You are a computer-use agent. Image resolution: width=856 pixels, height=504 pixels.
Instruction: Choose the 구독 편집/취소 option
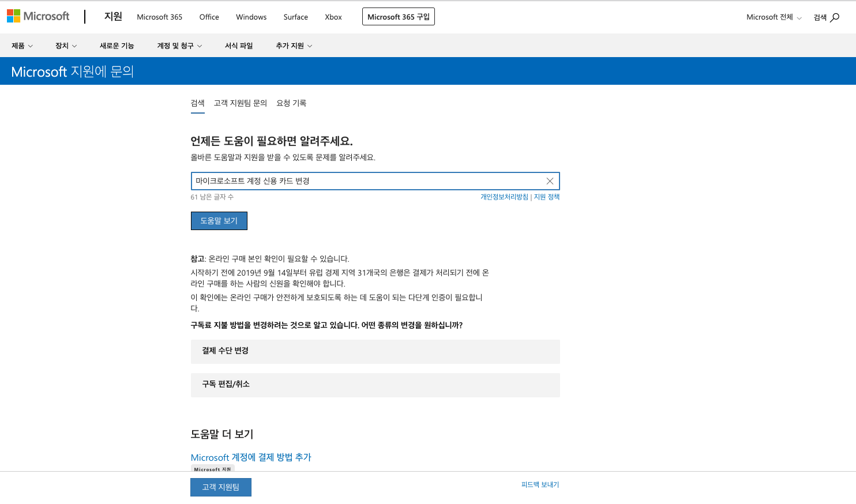click(x=376, y=385)
